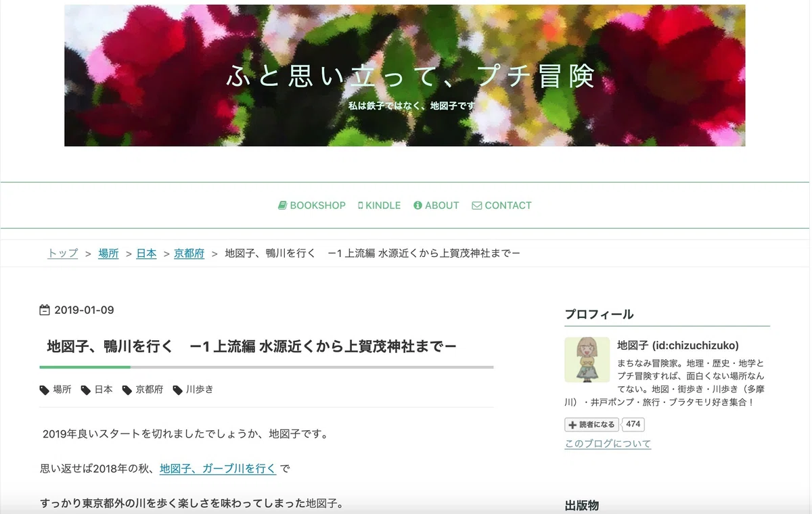Open the BOOKSHOP menu link
The height and width of the screenshot is (514, 812).
tap(312, 206)
